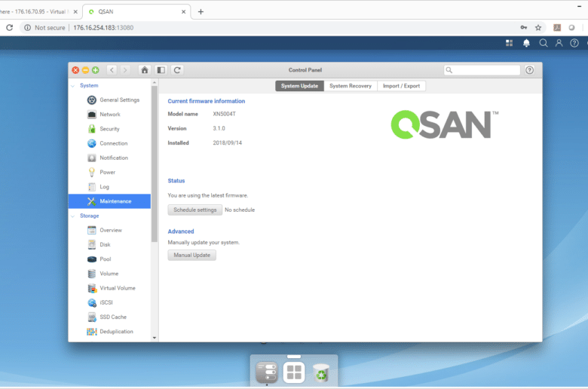
Task: Open the recycle bin dock icon
Action: point(321,373)
